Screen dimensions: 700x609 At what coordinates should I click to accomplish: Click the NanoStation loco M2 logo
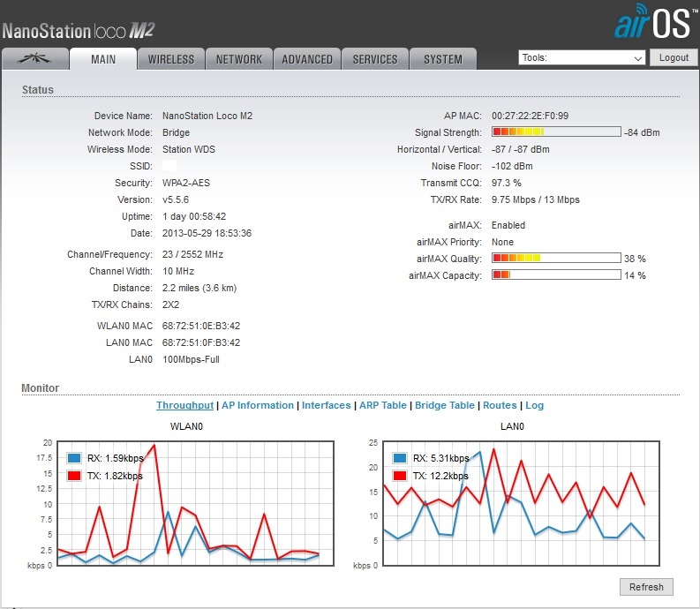click(x=79, y=31)
